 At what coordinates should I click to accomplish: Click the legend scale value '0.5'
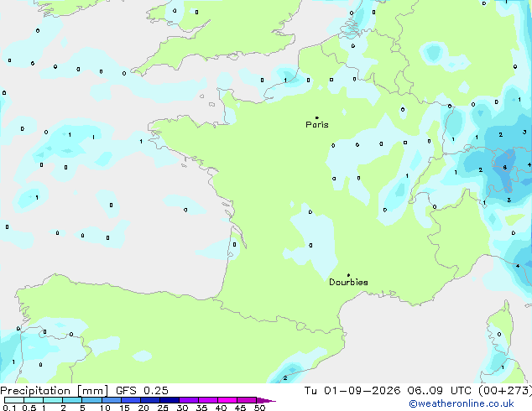[x=29, y=408]
